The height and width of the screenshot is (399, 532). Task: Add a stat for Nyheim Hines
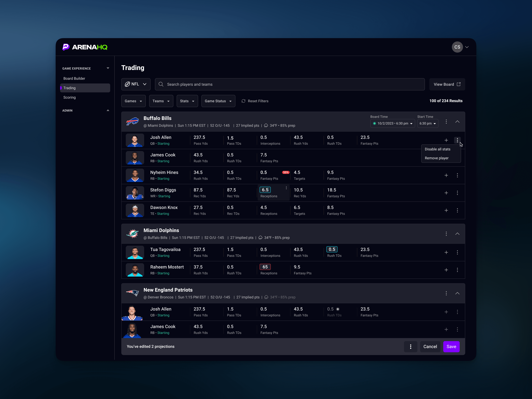pyautogui.click(x=446, y=175)
